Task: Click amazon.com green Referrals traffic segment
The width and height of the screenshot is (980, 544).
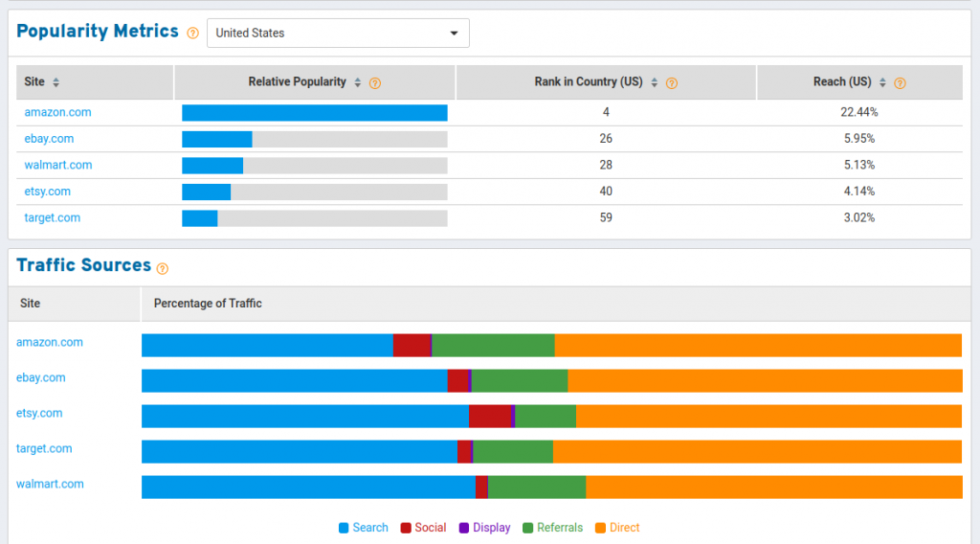Action: (493, 345)
